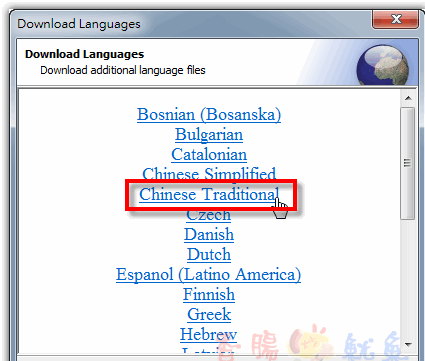Click the globe icon in header
This screenshot has height=361, width=425.
point(383,65)
